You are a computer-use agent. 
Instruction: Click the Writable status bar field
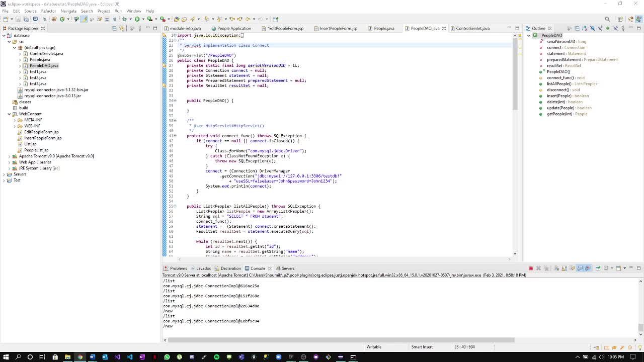pos(374,347)
